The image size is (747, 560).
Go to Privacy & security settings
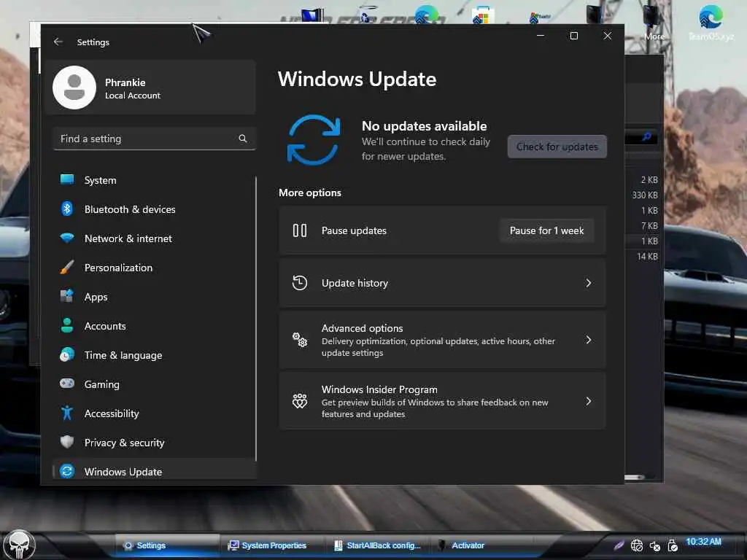pyautogui.click(x=155, y=443)
